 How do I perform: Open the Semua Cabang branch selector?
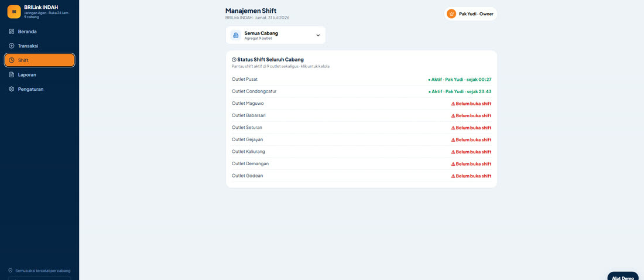[x=276, y=35]
